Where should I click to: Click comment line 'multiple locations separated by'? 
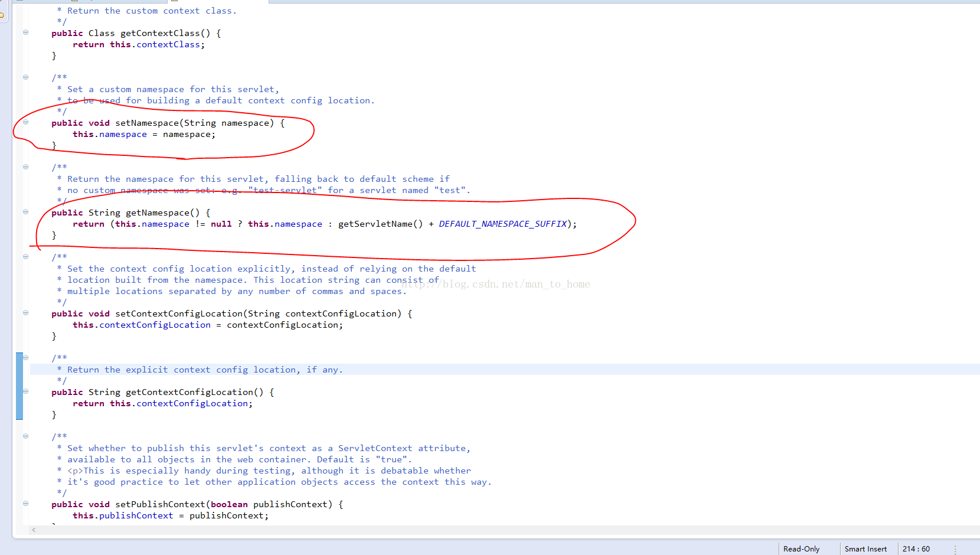232,291
